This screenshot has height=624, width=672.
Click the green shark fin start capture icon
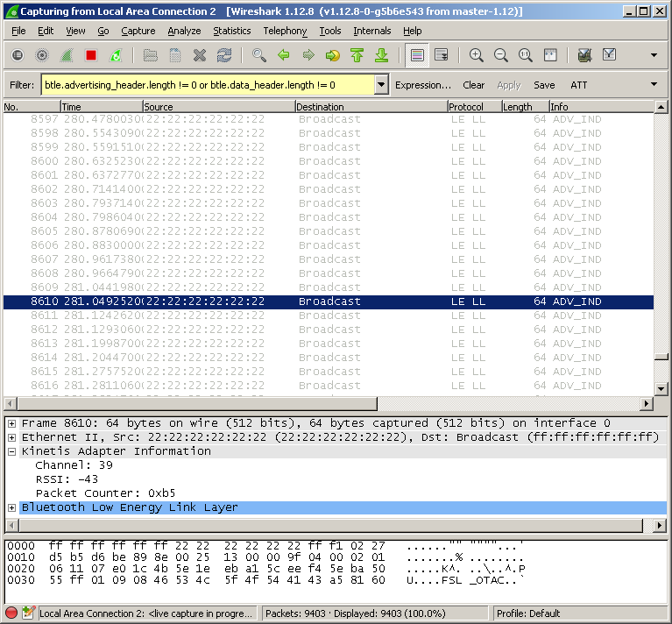[x=67, y=55]
